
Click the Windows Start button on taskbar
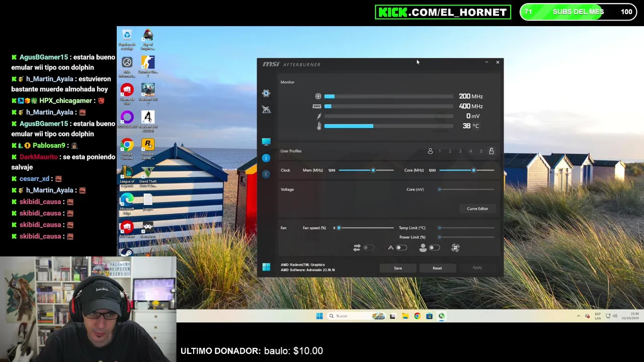[319, 316]
